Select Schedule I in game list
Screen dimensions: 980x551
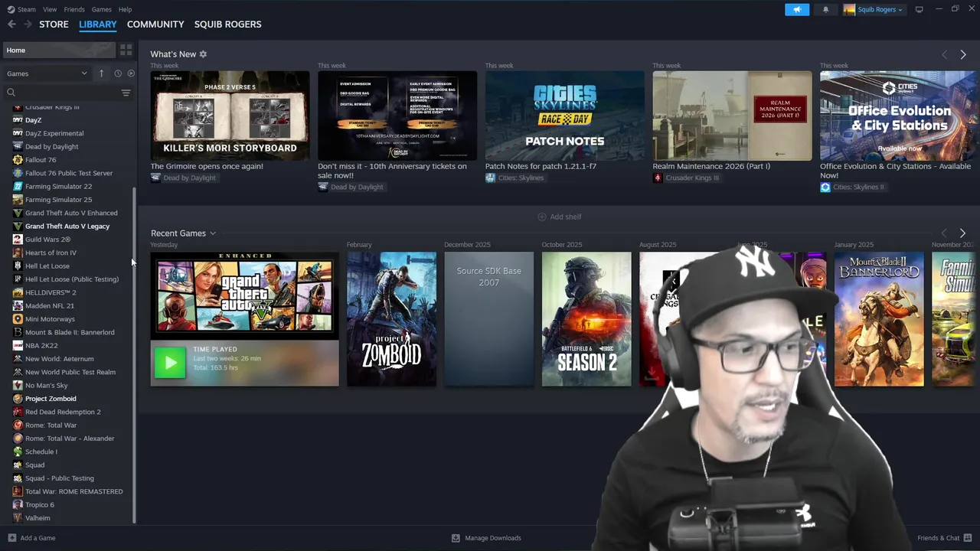(x=41, y=452)
